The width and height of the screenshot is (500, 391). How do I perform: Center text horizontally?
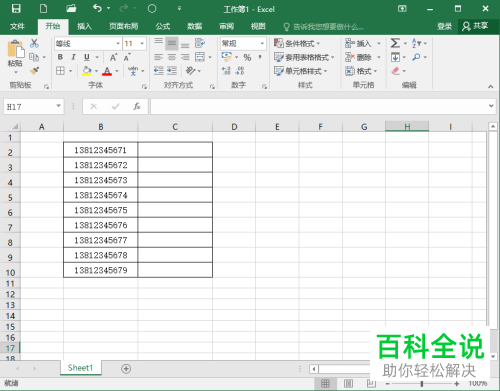(172, 57)
